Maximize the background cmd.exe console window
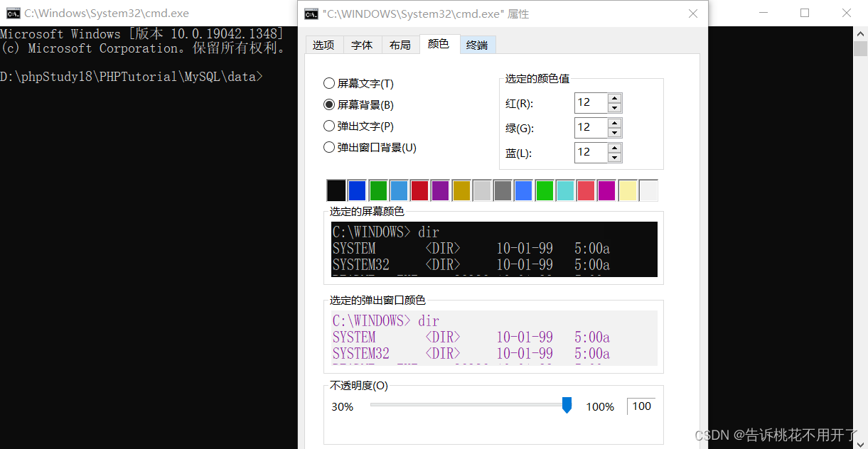The width and height of the screenshot is (868, 449). click(x=805, y=13)
